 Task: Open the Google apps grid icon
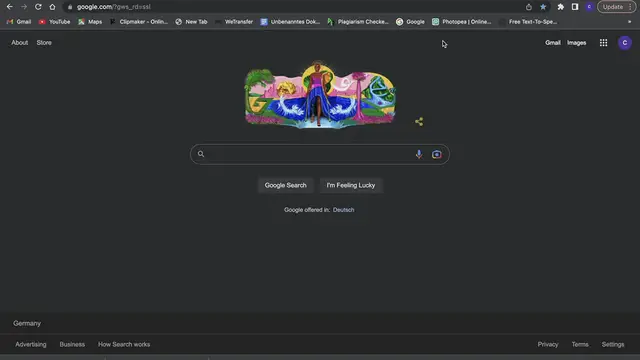(603, 42)
